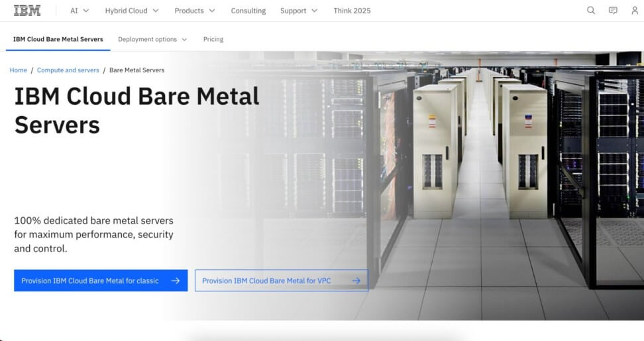Expand the AI dropdown menu

click(x=80, y=11)
